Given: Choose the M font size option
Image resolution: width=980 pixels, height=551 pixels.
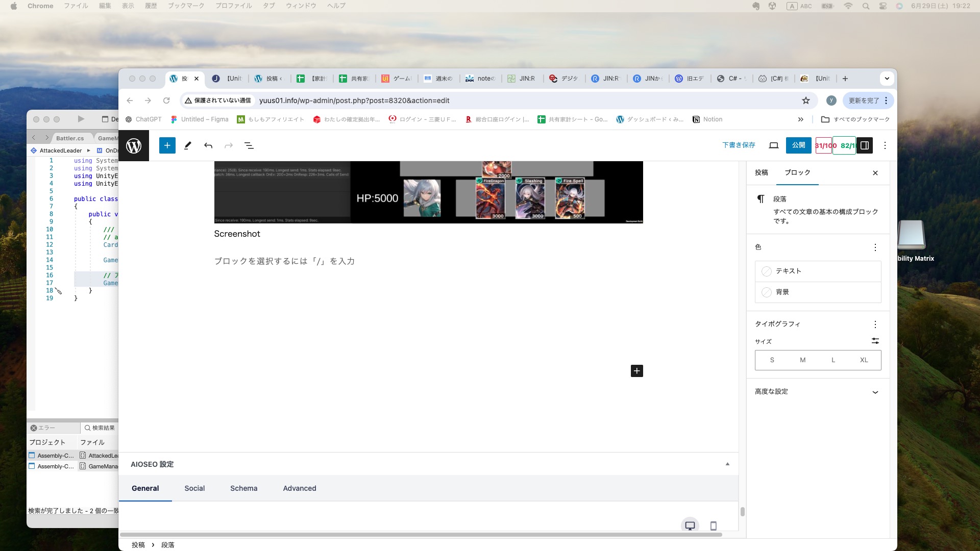Looking at the screenshot, I should [802, 360].
